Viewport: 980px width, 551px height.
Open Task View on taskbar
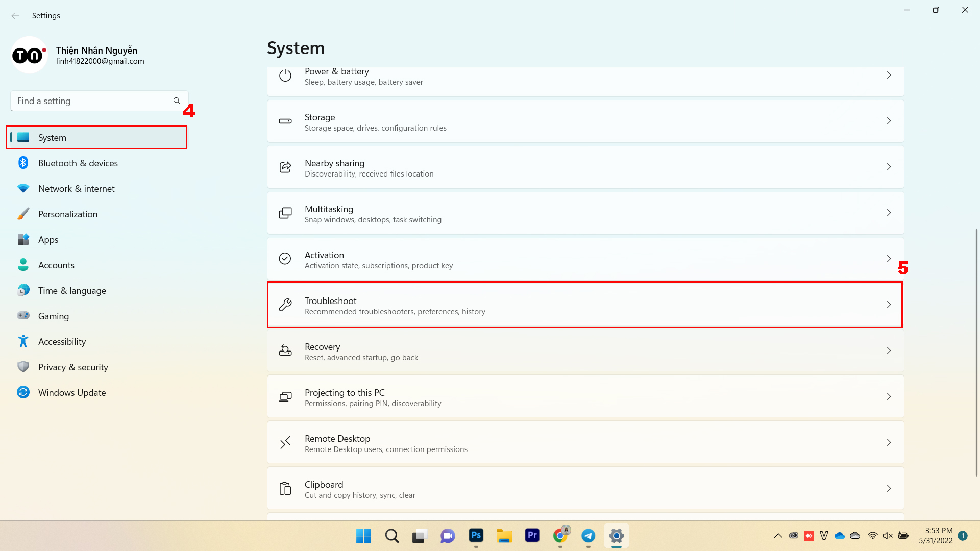point(420,536)
